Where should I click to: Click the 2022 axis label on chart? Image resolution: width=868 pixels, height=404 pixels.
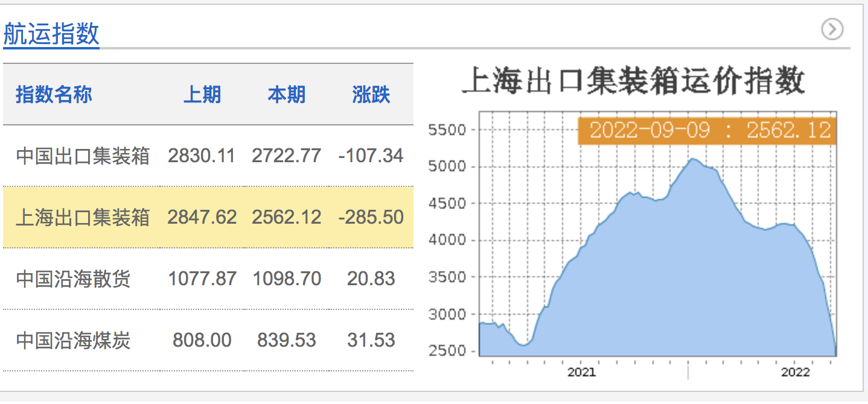(796, 373)
